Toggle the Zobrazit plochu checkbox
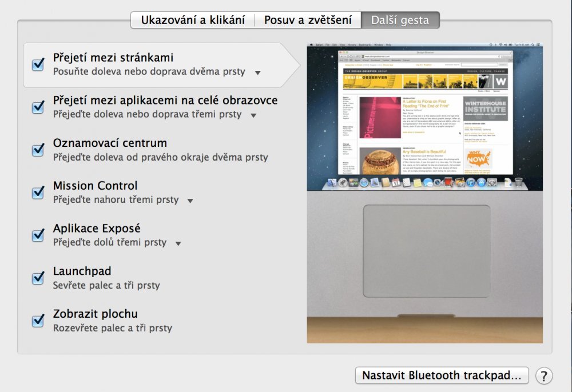Viewport: 572px width, 392px height. (37, 321)
